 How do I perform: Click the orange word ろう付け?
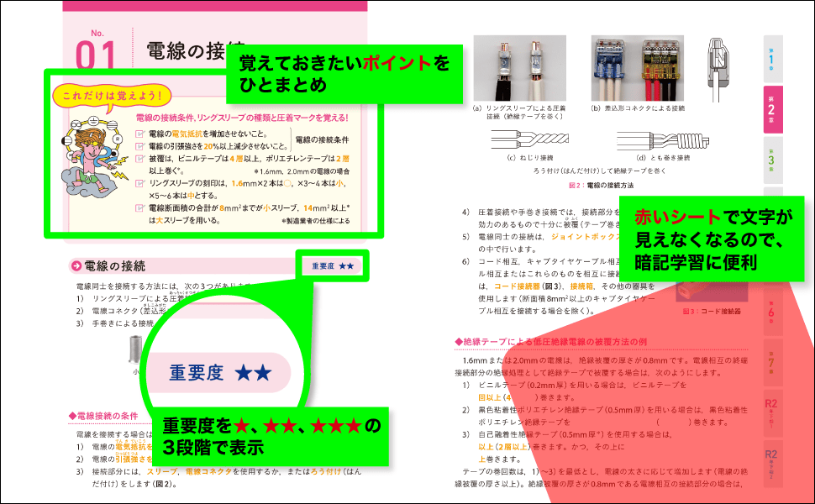point(326,471)
